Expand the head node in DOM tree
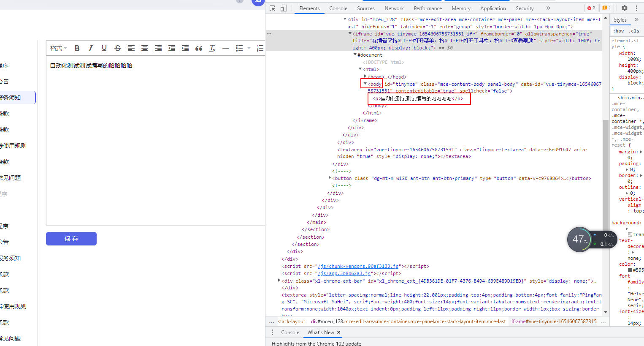This screenshot has width=644, height=346. coord(365,76)
